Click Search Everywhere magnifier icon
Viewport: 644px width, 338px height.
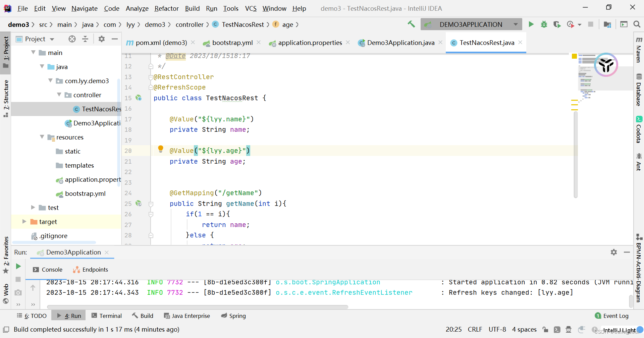(637, 24)
